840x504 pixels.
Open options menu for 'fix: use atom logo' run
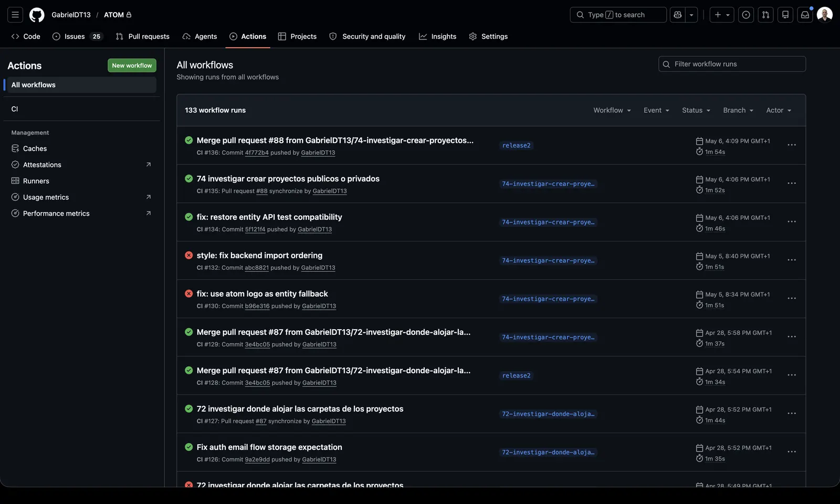(792, 298)
